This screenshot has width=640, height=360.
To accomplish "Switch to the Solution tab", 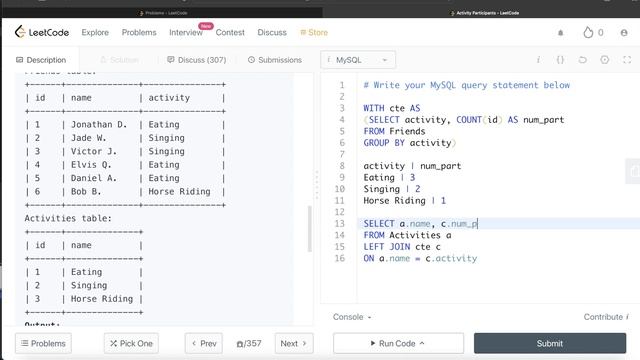I will [x=119, y=60].
